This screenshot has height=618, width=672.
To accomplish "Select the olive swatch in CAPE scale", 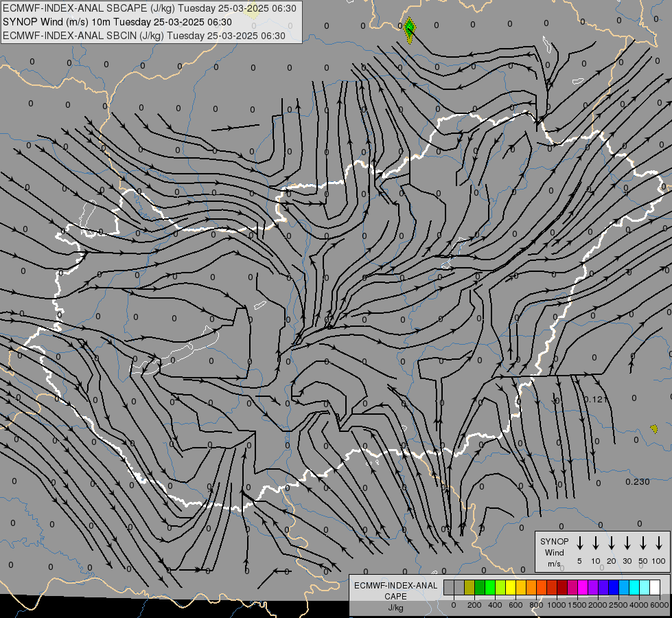I will point(470,587).
